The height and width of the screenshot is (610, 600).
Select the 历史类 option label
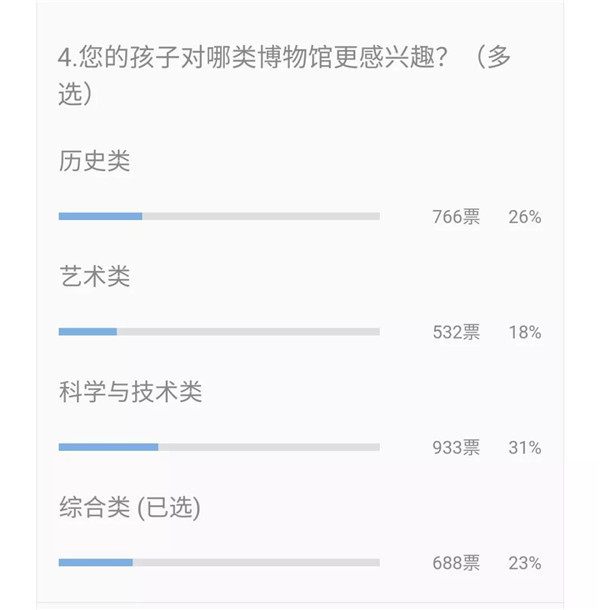coord(95,161)
